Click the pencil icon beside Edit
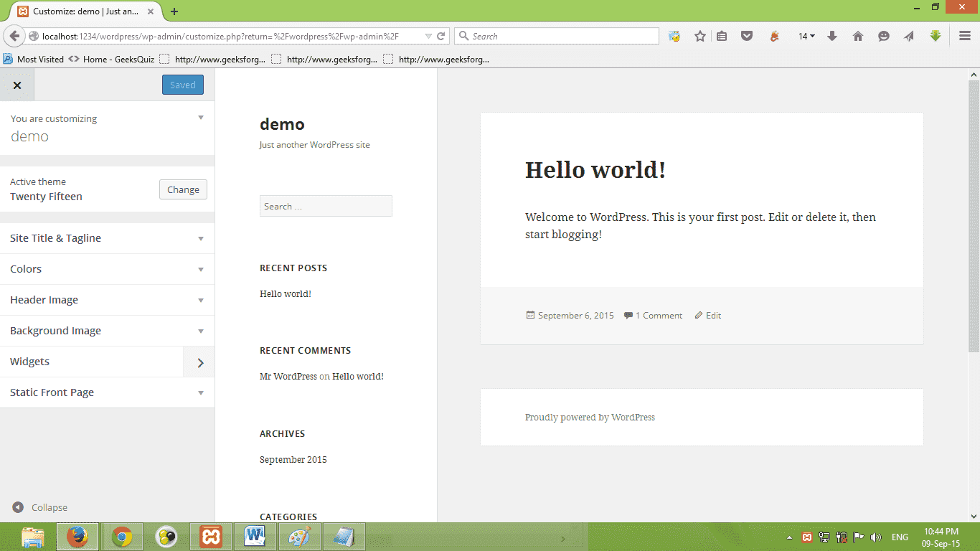The image size is (980, 551). click(699, 315)
